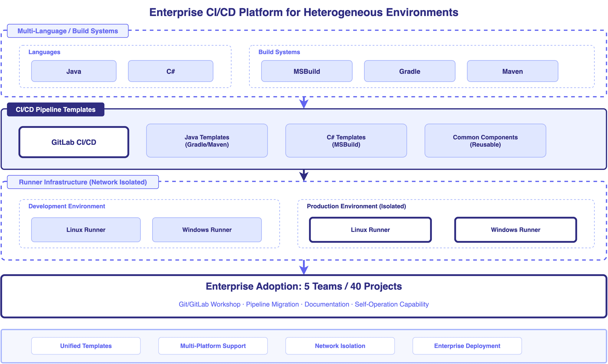Screen dimensions: 608x364
Task: Click Development Environment Linux Runner
Action: click(86, 230)
